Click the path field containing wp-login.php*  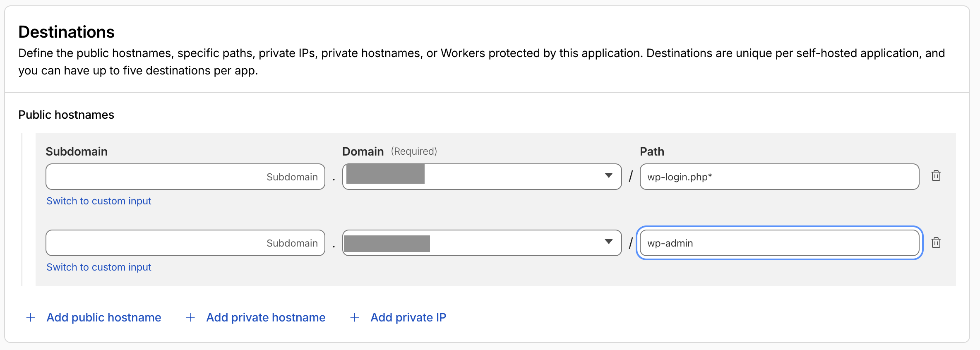pos(779,177)
